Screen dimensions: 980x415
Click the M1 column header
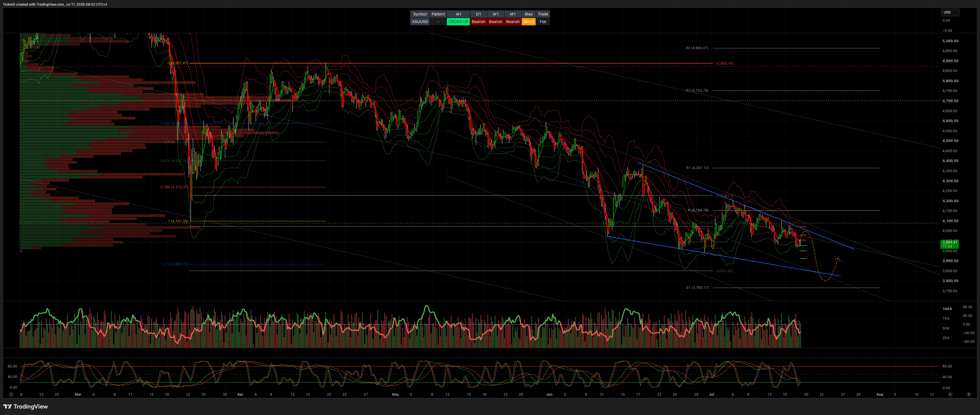tap(512, 14)
